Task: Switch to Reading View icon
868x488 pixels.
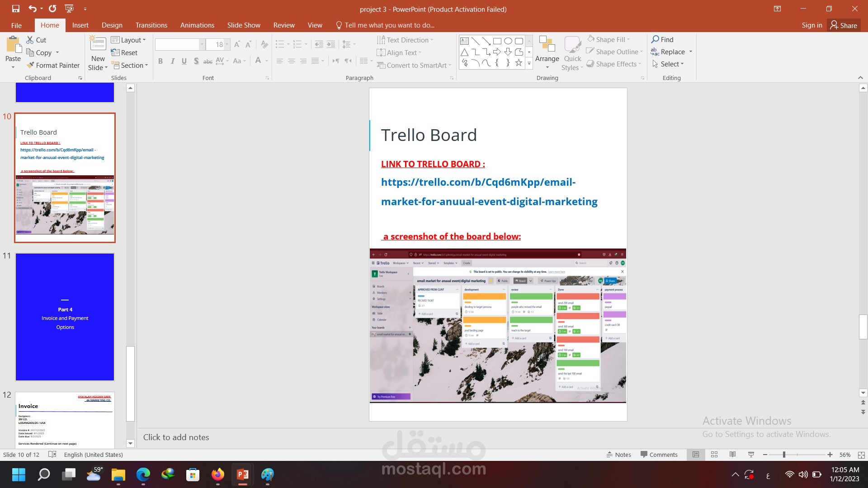Action: (x=733, y=455)
